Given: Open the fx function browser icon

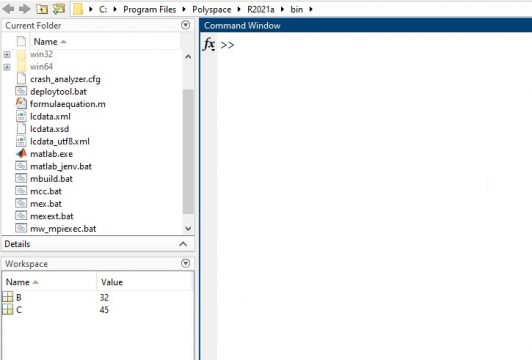Looking at the screenshot, I should pyautogui.click(x=209, y=44).
